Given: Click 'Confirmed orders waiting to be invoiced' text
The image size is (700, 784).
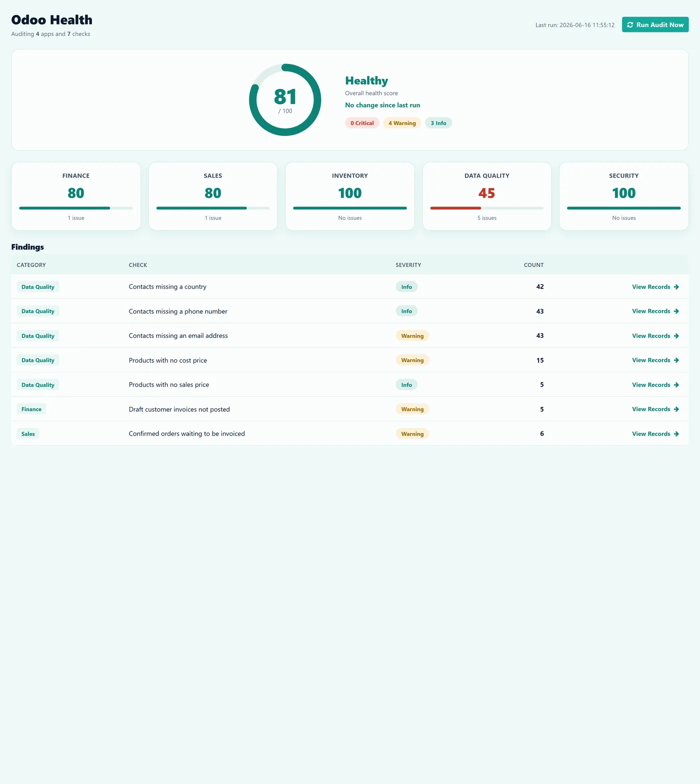Looking at the screenshot, I should tap(187, 433).
